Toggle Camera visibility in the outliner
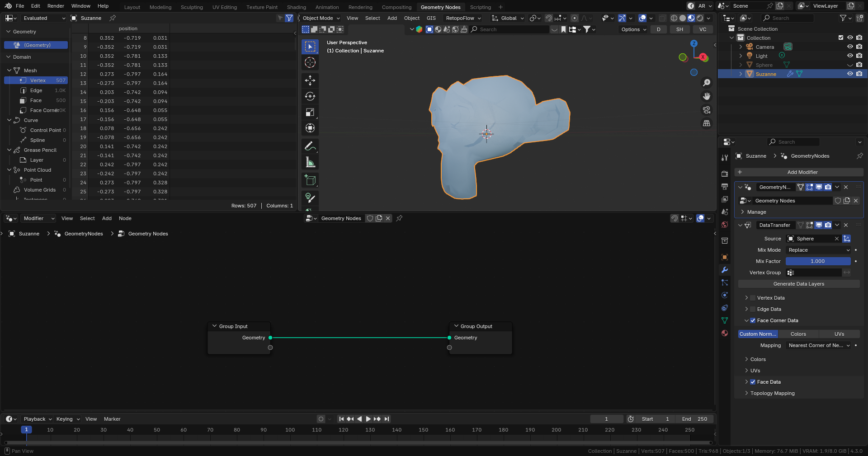The height and width of the screenshot is (456, 868). (x=850, y=47)
